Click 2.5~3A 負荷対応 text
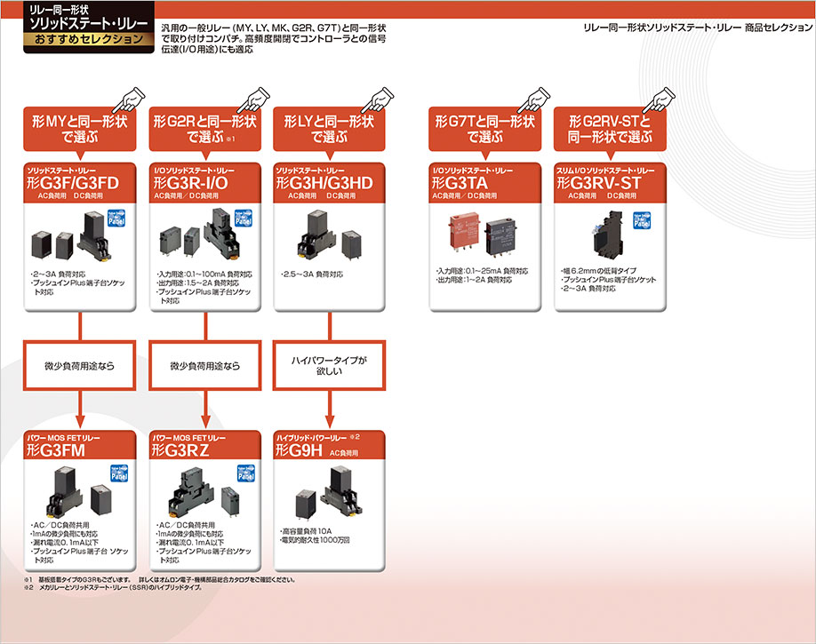Viewport: 816px width, 644px height. point(312,274)
